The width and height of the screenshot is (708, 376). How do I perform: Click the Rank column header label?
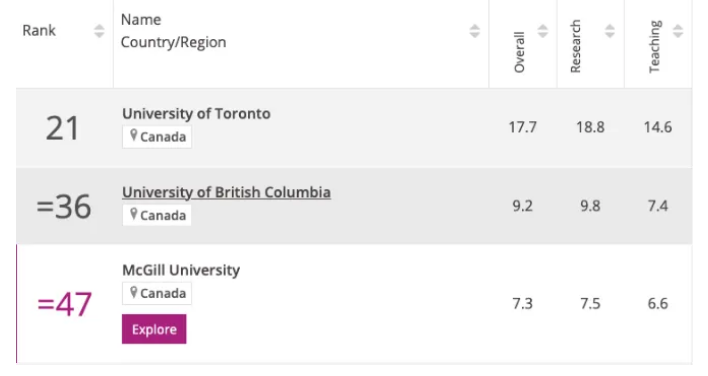click(x=39, y=30)
